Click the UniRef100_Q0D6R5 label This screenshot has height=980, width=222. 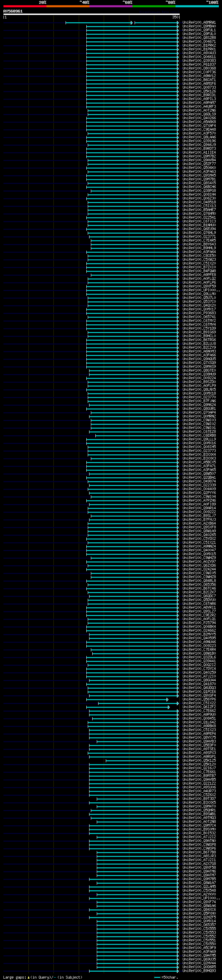click(x=199, y=967)
